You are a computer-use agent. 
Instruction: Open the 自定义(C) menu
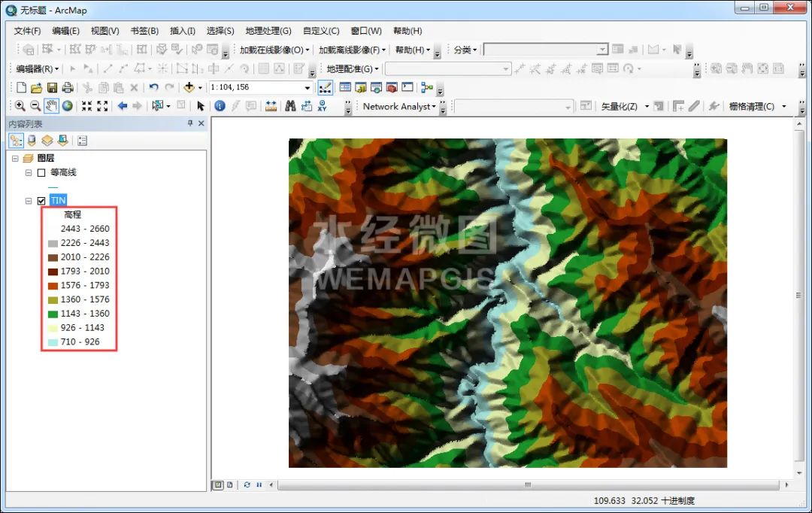coord(321,31)
